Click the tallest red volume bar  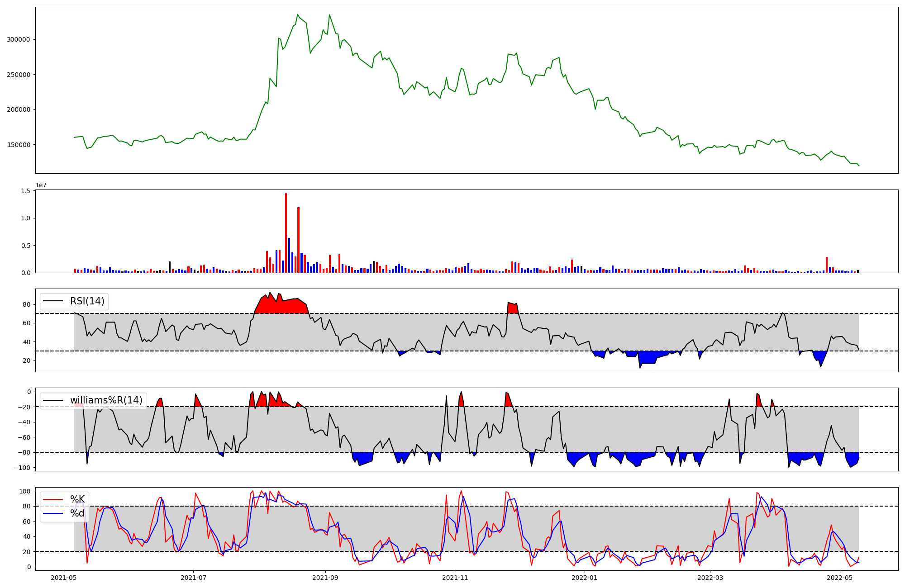click(286, 233)
